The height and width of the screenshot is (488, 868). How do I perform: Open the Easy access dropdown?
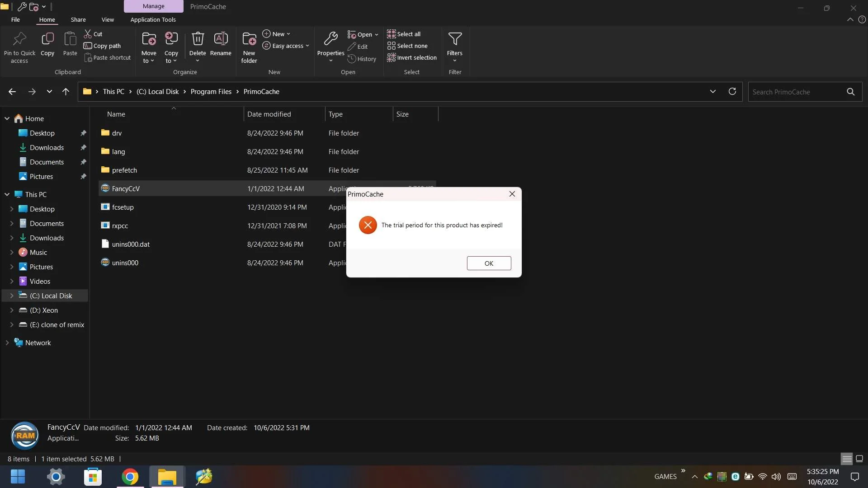pyautogui.click(x=286, y=46)
